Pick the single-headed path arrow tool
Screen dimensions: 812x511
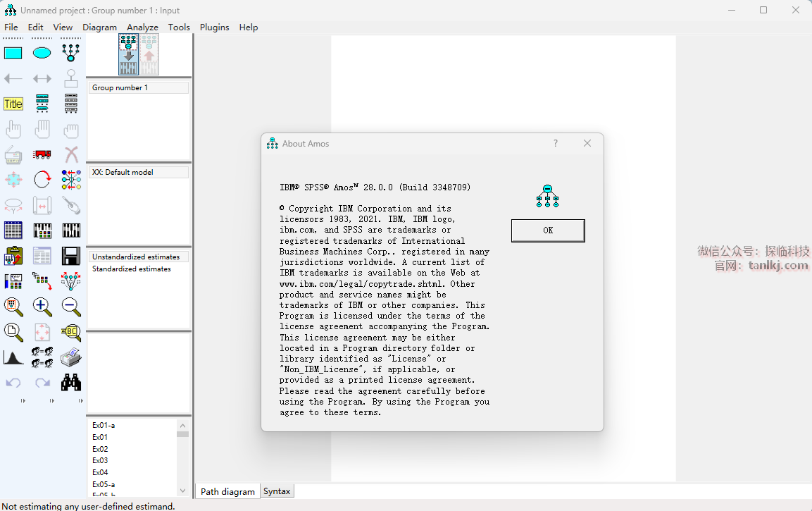(13, 79)
